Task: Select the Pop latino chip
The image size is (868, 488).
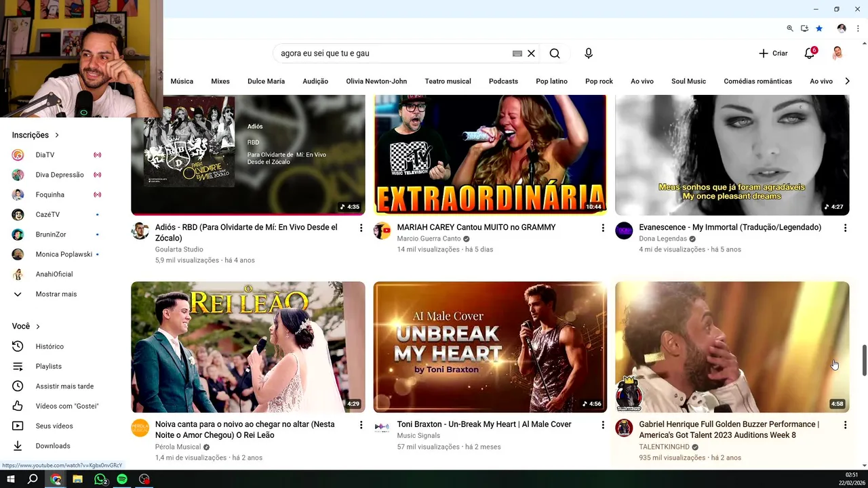Action: click(x=551, y=81)
